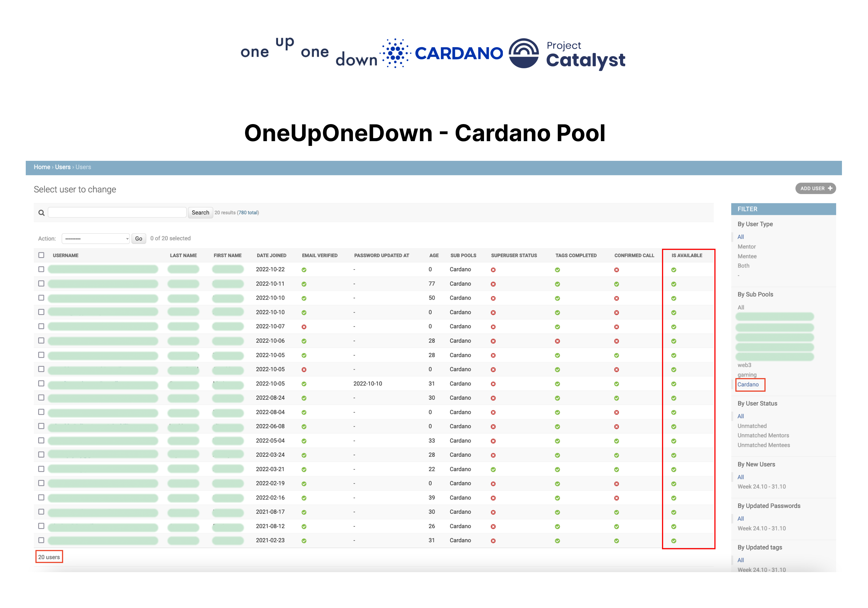Select All under By Updated Passwords
Viewport: 868px width, 608px height.
tap(741, 519)
